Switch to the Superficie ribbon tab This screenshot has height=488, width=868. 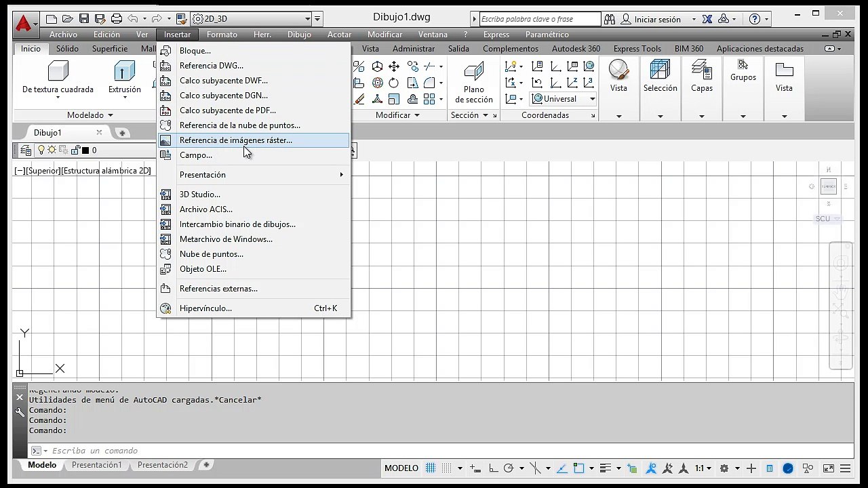tap(110, 49)
